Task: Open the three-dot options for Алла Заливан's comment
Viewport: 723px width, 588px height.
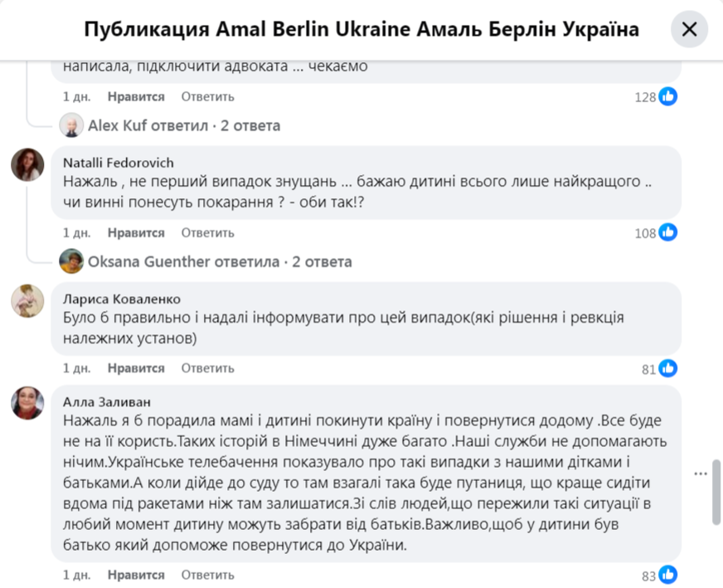Action: pos(701,473)
